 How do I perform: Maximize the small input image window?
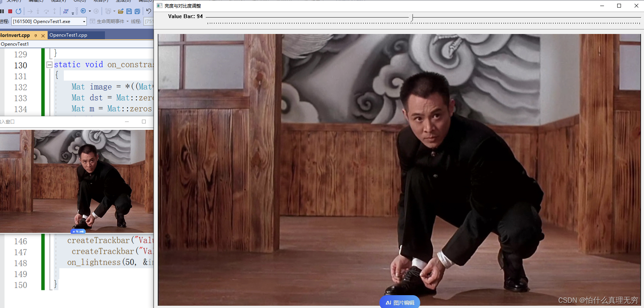[144, 122]
